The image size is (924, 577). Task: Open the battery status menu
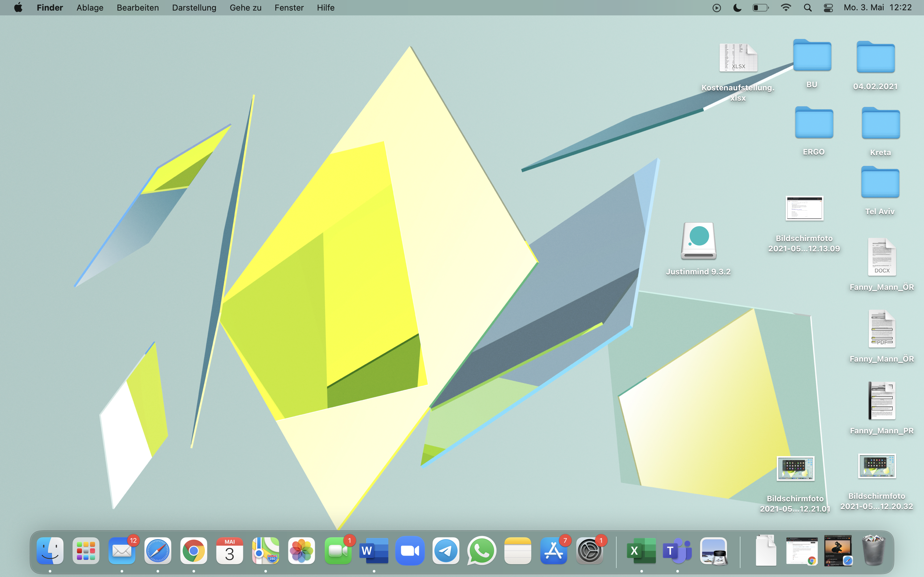pos(760,8)
